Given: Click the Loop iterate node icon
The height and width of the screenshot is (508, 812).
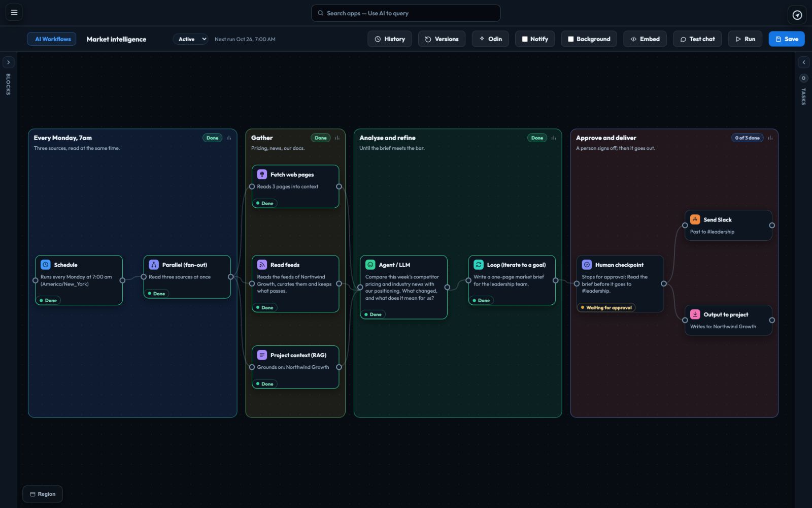Looking at the screenshot, I should pyautogui.click(x=479, y=265).
